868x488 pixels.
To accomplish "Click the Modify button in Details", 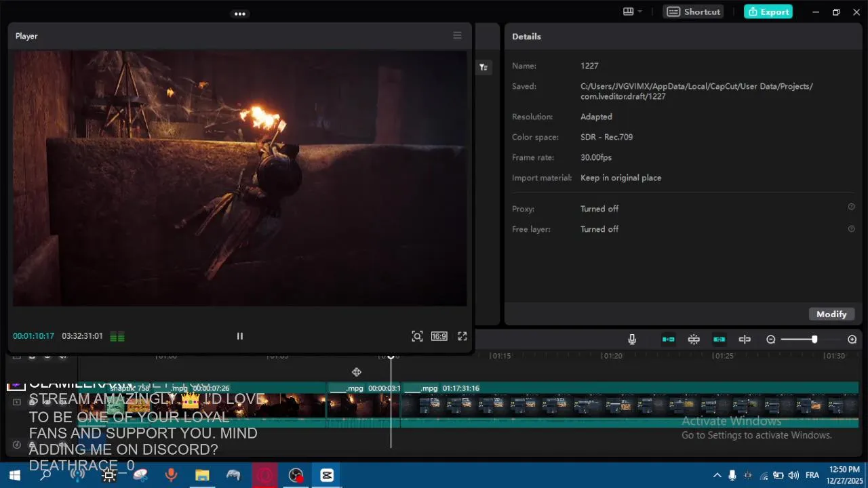I will pos(831,314).
